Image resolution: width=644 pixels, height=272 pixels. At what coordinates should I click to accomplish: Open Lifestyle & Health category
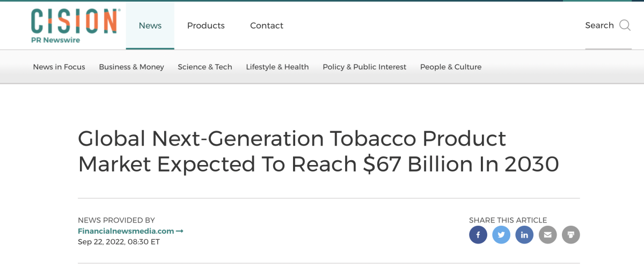[x=277, y=67]
